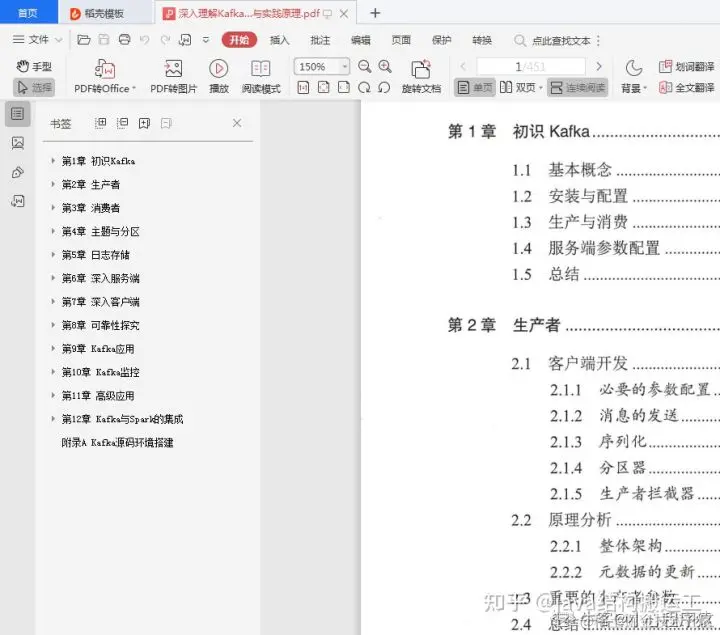Open the File menu dropdown

38,40
